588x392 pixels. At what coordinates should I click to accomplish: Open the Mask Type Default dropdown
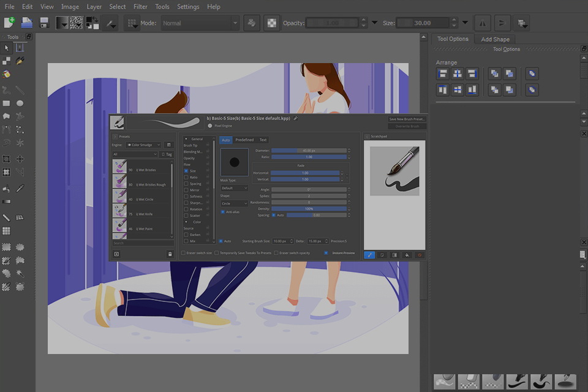(233, 188)
